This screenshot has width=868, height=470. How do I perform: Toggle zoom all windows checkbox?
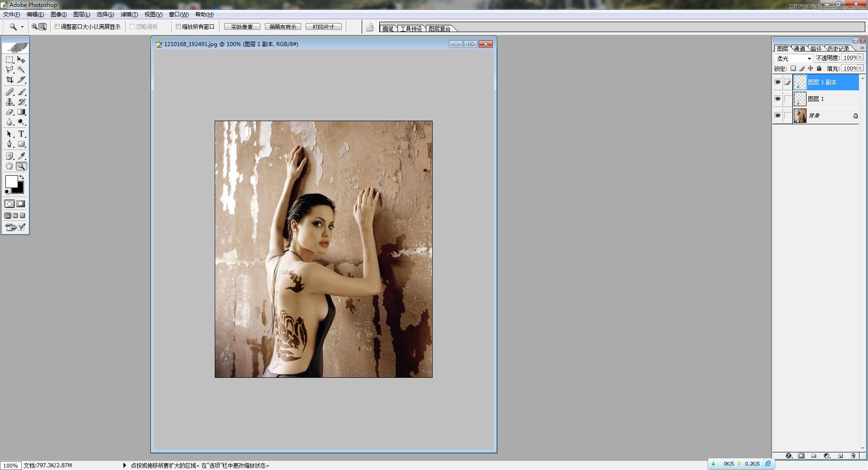(x=178, y=27)
